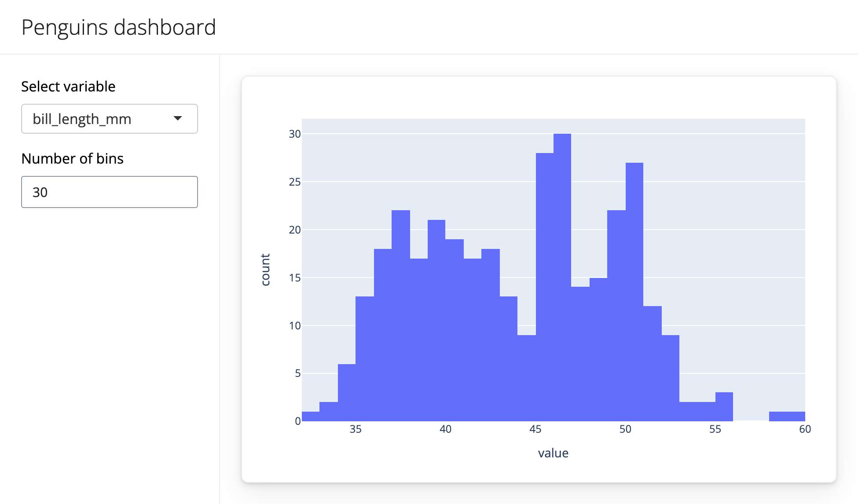The height and width of the screenshot is (504, 858).
Task: Click the 45 tick label on x-axis
Action: click(535, 429)
